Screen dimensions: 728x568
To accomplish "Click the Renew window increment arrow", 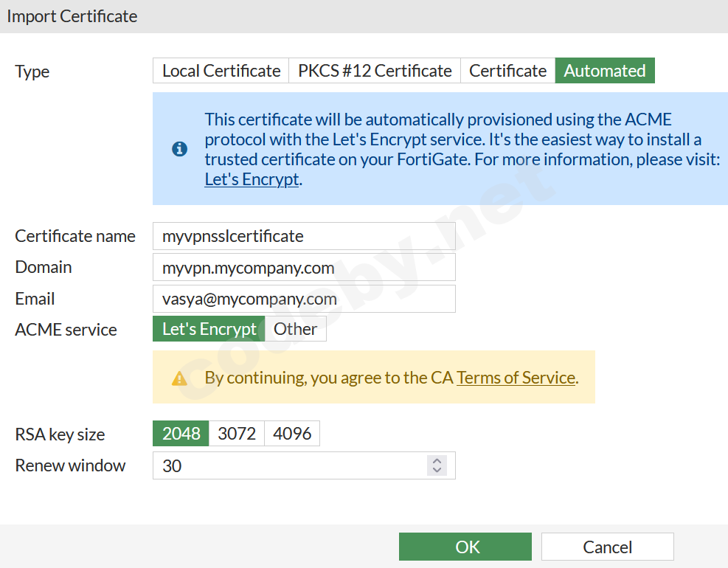I will click(x=436, y=460).
